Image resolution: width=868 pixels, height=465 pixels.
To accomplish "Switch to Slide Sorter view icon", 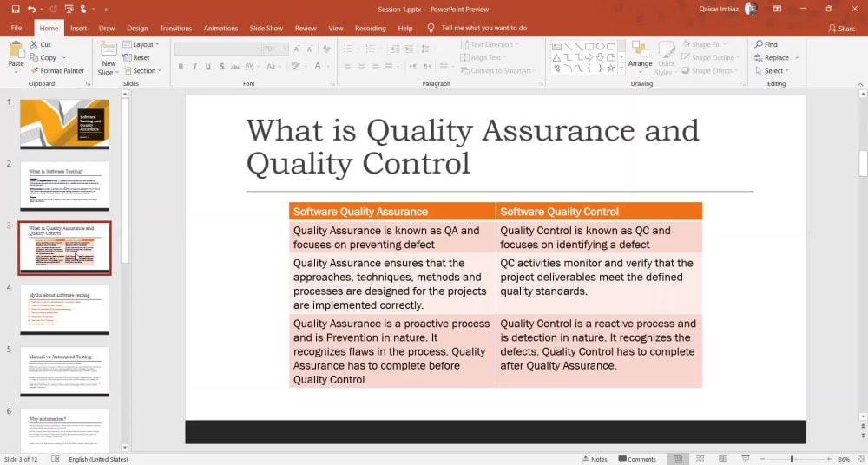I will (700, 459).
